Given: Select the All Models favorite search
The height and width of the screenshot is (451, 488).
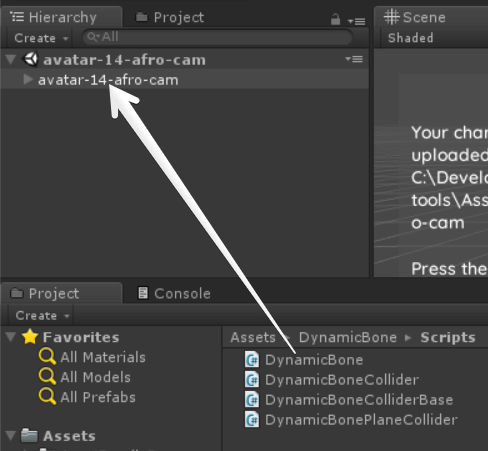Looking at the screenshot, I should point(85,377).
